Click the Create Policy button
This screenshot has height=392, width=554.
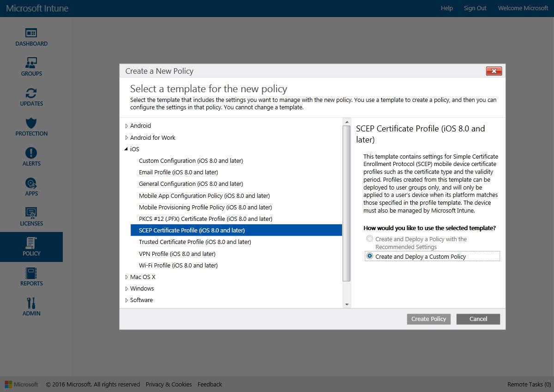coord(429,319)
